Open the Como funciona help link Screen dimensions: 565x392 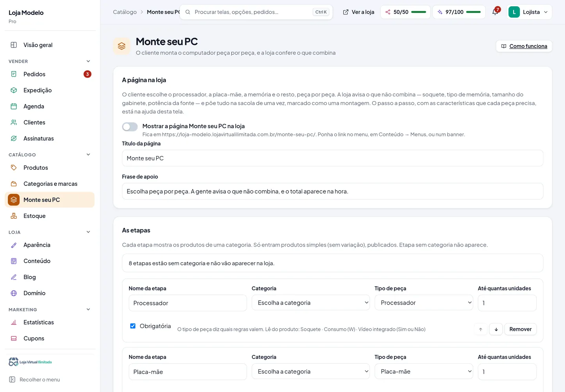tap(524, 46)
